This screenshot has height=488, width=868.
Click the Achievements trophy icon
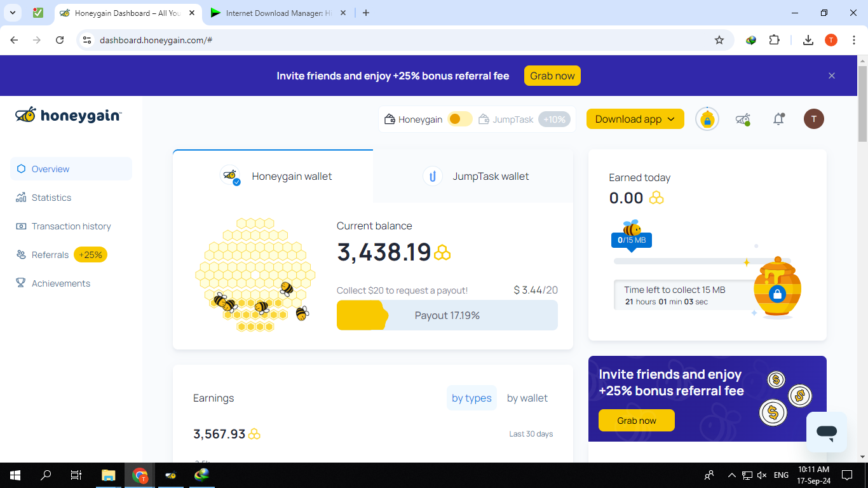(21, 283)
